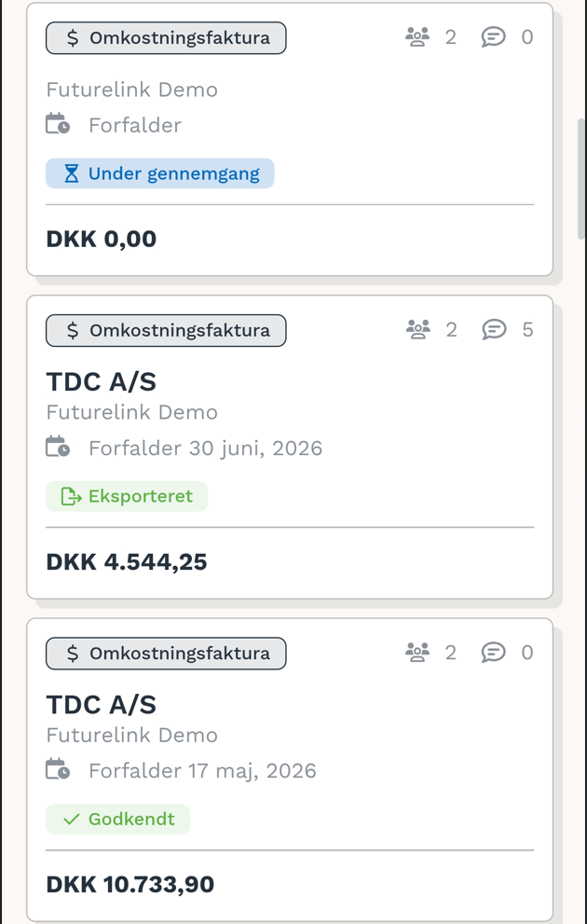Open comments icon on Godkendt TDC card
This screenshot has height=924, width=587.
pos(494,653)
